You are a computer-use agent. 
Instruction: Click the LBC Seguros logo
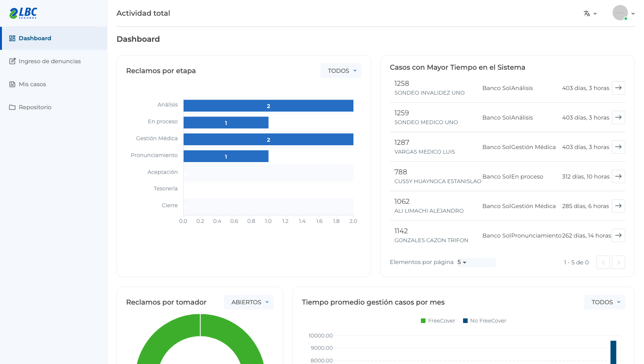23,13
